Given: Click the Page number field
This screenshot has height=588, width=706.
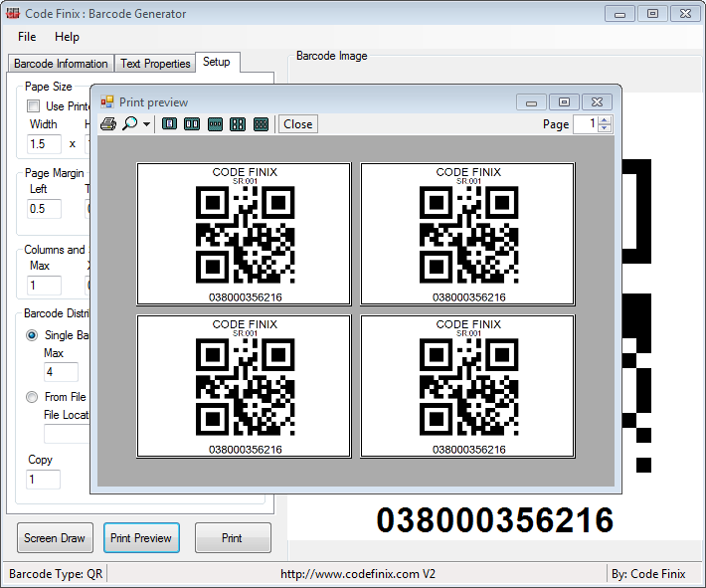Looking at the screenshot, I should (586, 124).
